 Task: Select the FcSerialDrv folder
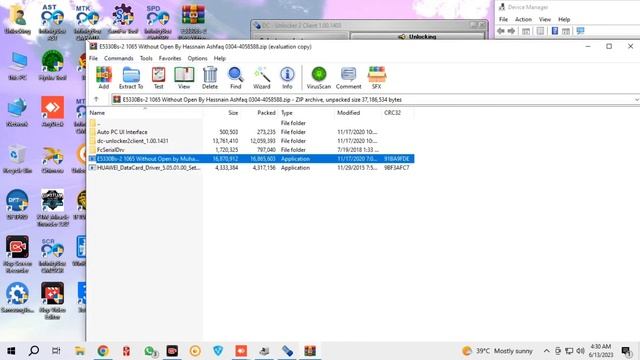tap(251, 150)
